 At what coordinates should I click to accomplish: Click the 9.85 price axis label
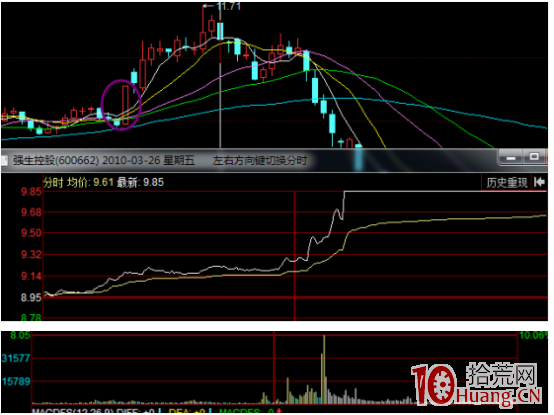(x=31, y=192)
